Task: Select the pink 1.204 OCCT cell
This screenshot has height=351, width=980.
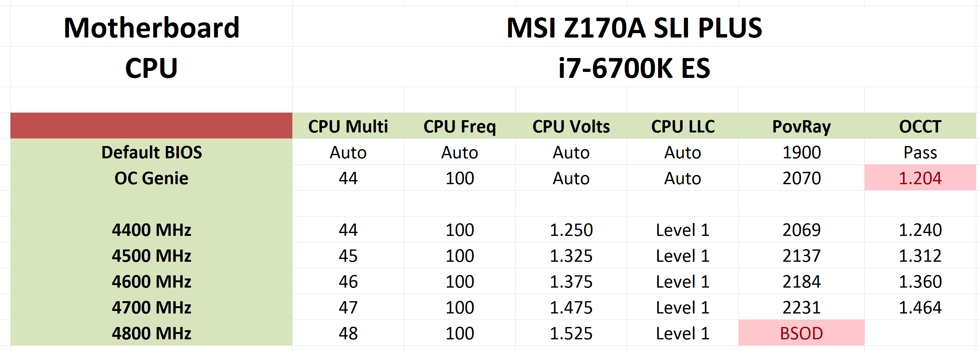Action: click(920, 178)
